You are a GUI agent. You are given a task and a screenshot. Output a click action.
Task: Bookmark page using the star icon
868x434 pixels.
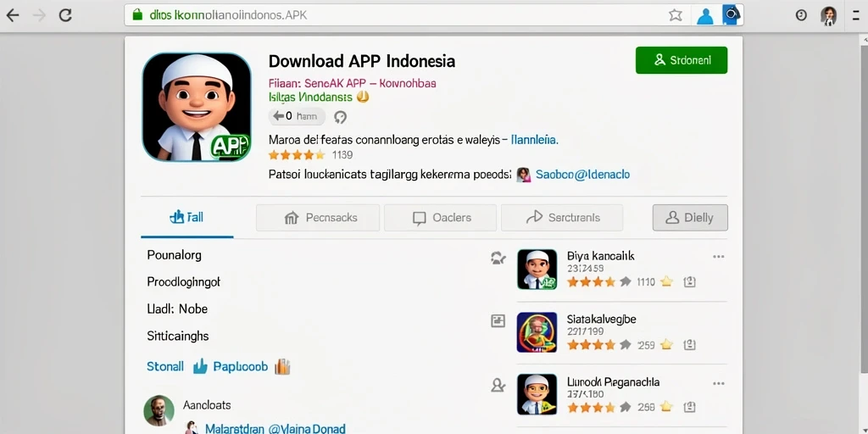[676, 15]
